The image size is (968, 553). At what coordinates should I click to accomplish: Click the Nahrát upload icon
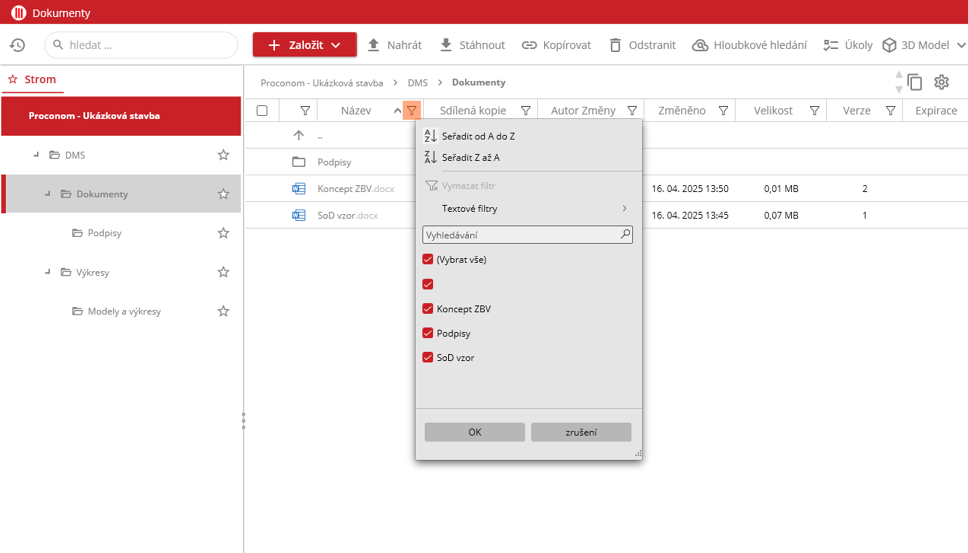coord(374,45)
